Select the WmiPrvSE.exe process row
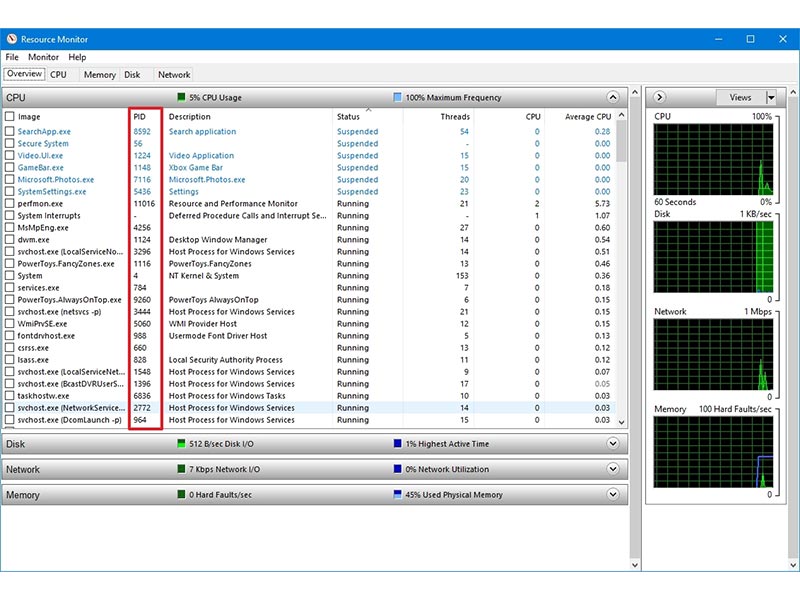Screen dimensions: 800x600 pyautogui.click(x=309, y=323)
